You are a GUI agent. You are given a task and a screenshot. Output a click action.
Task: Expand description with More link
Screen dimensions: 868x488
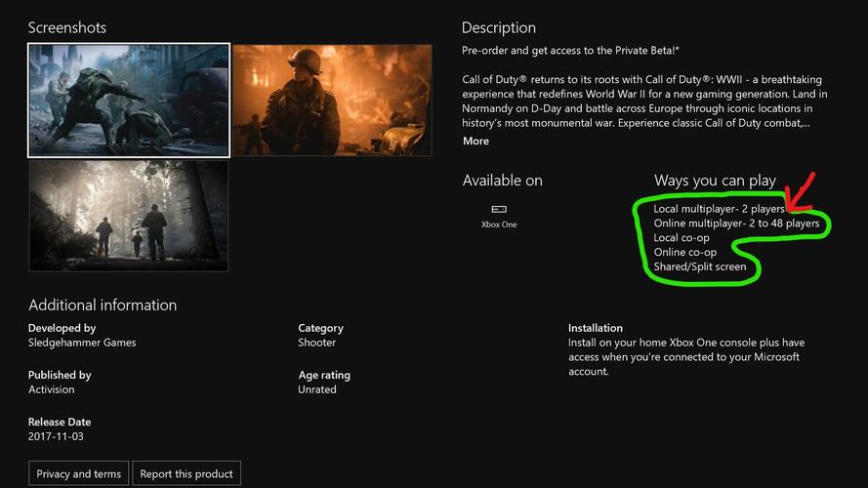(475, 142)
